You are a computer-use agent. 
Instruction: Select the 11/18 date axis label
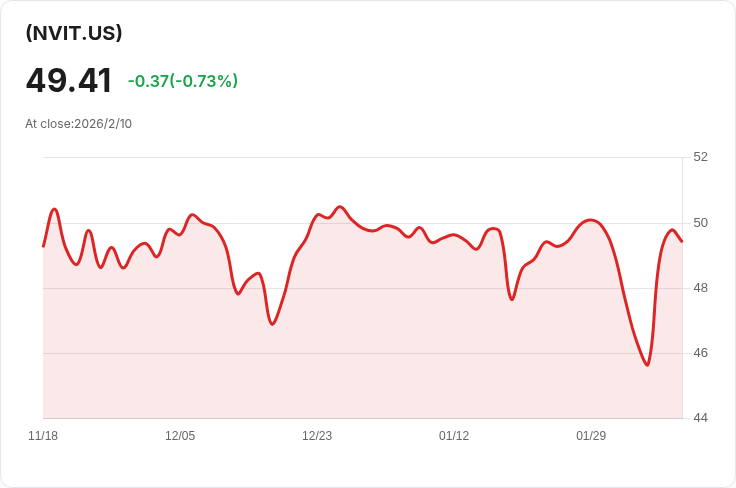(x=43, y=436)
